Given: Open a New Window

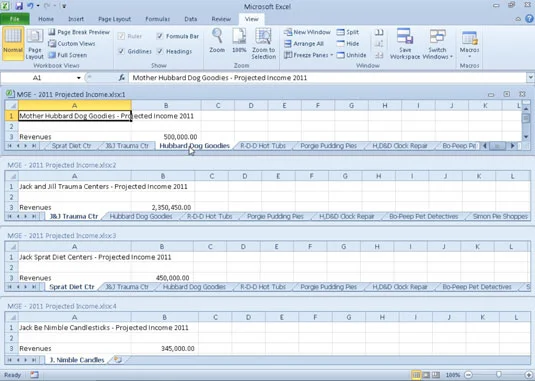Looking at the screenshot, I should click(x=307, y=32).
